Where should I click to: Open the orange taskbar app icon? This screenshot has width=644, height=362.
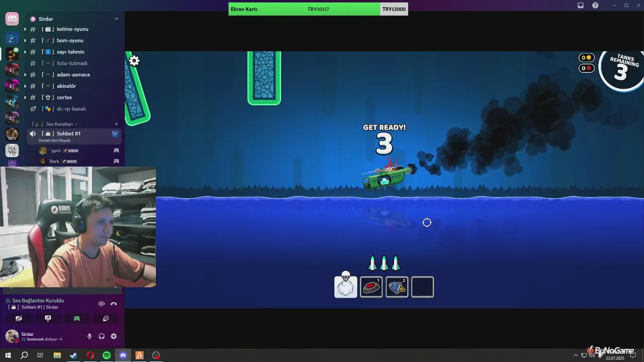[x=139, y=355]
